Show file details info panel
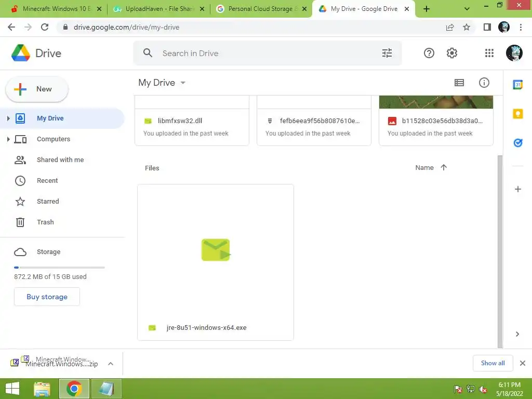 484,83
